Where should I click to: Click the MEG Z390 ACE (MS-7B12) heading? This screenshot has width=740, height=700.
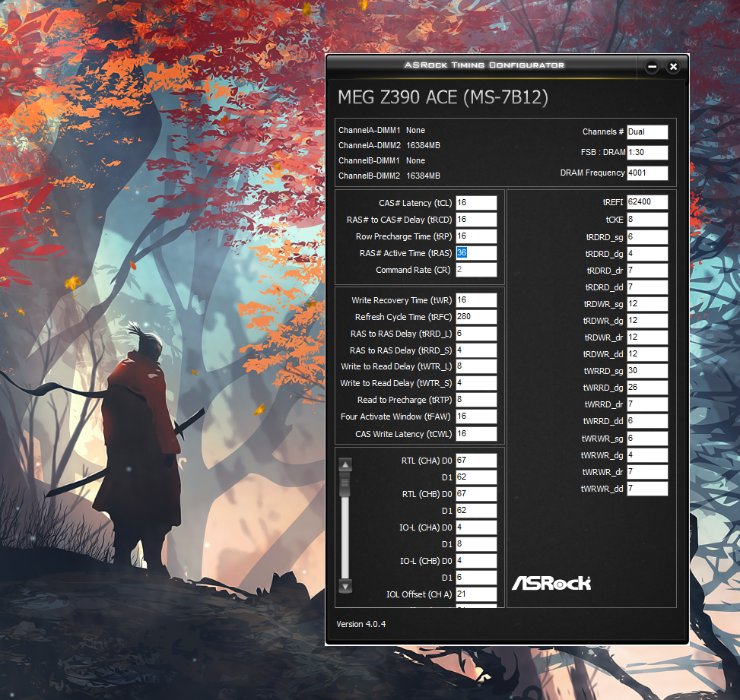(x=443, y=97)
